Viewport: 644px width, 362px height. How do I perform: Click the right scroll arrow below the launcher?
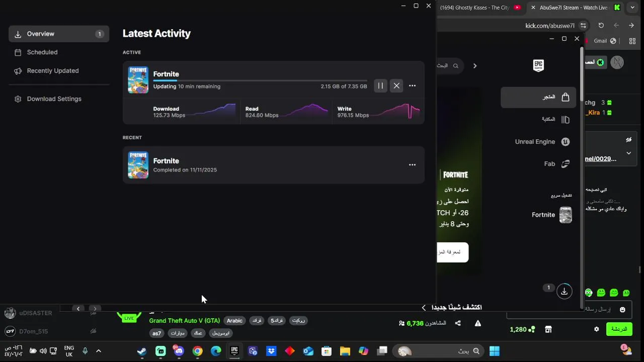[x=95, y=309]
